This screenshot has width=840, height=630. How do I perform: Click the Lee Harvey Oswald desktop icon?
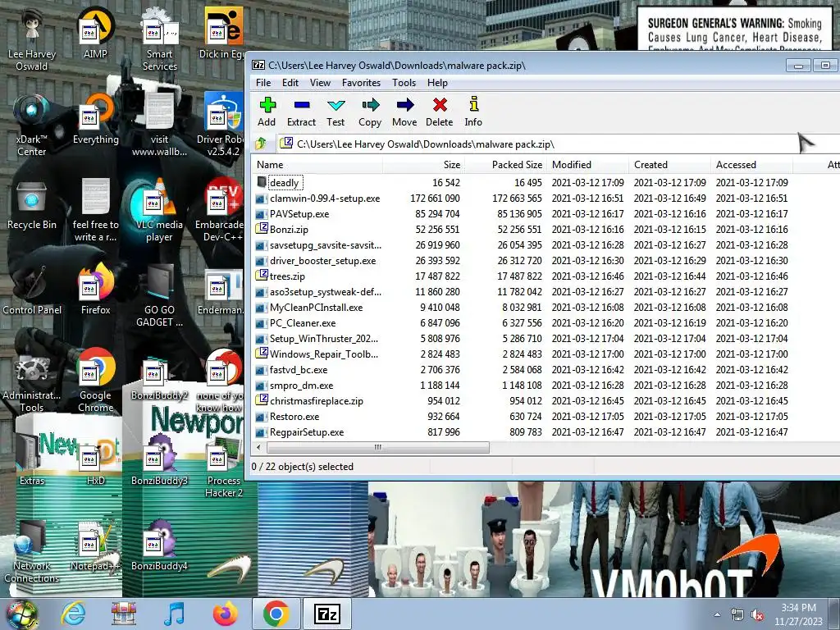[x=32, y=40]
